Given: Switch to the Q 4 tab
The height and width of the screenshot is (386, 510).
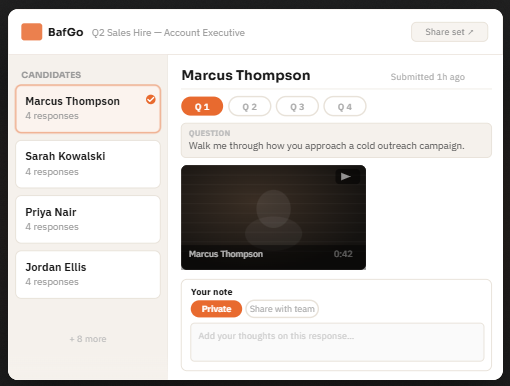Looking at the screenshot, I should [x=345, y=107].
